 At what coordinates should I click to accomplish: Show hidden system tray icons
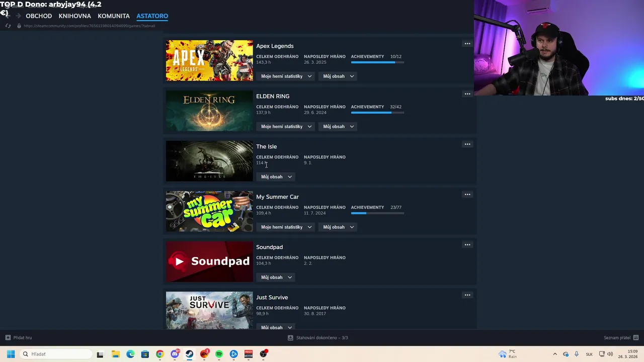(555, 354)
